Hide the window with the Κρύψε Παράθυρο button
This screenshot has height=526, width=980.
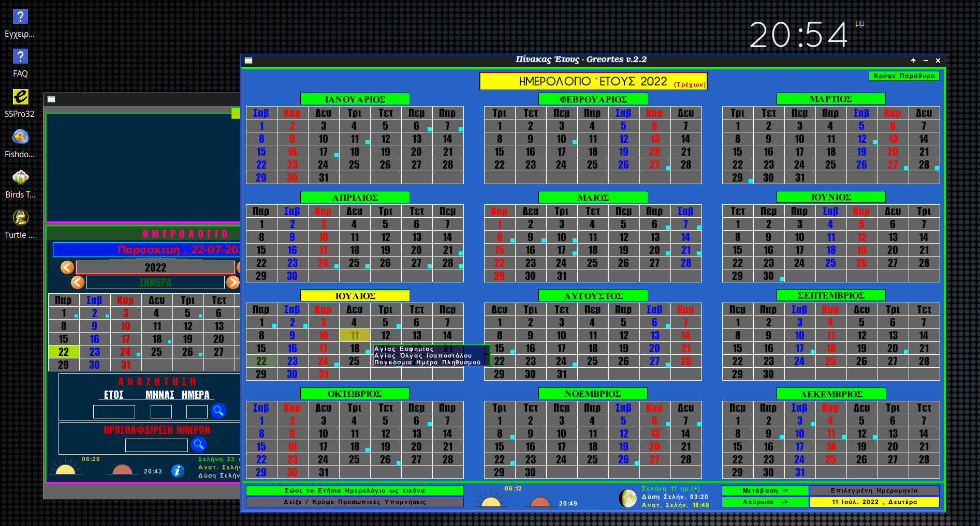pos(904,76)
